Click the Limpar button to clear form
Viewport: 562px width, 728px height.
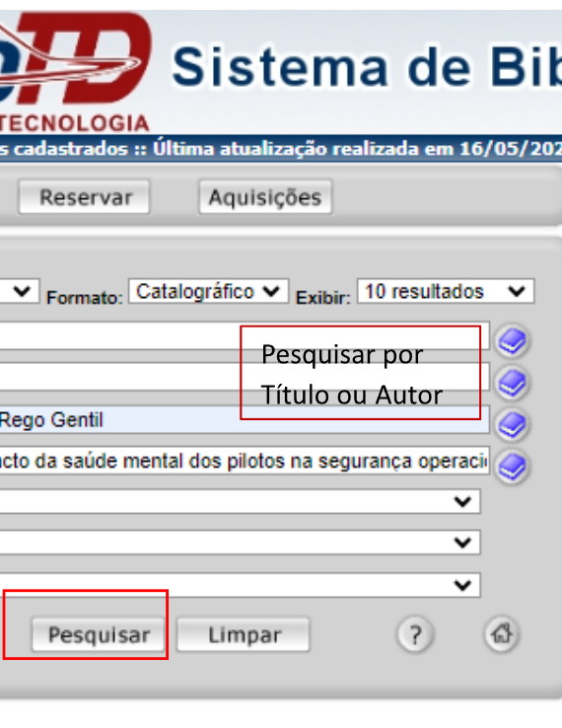pyautogui.click(x=244, y=634)
